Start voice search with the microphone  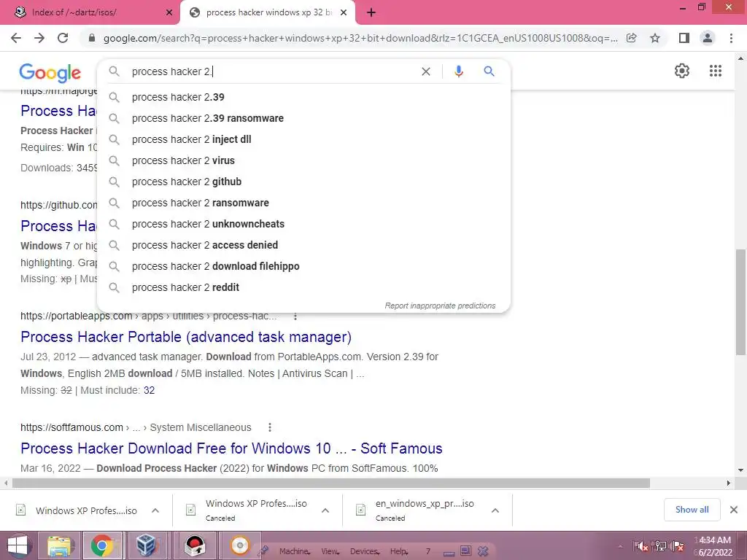(458, 71)
